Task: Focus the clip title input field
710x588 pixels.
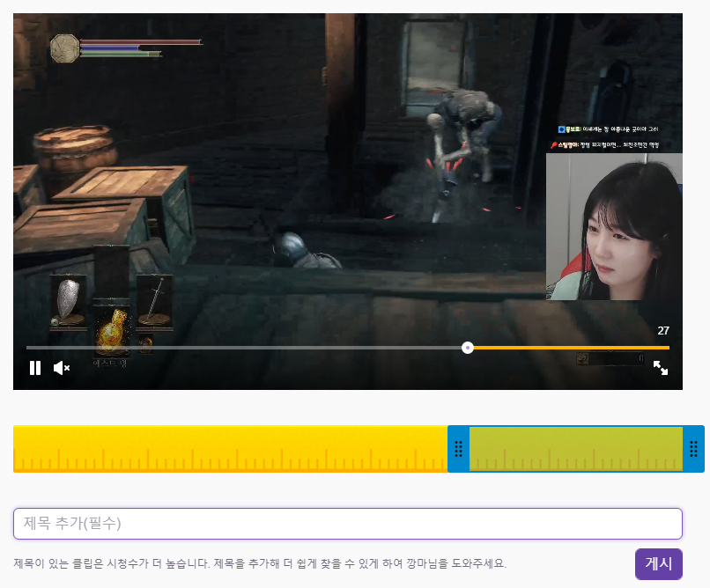Action: (x=348, y=524)
